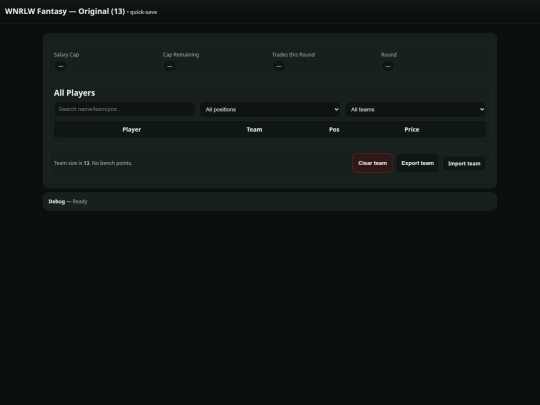Click the Cap Remaining value pill
Screen dimensions: 540x405
pyautogui.click(x=170, y=66)
